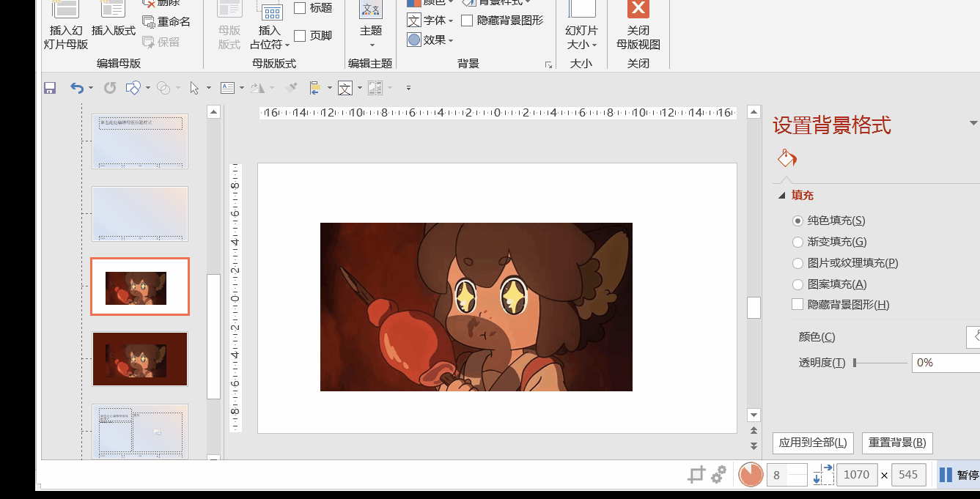Click Apply to All (应用到全部) button

pos(813,443)
